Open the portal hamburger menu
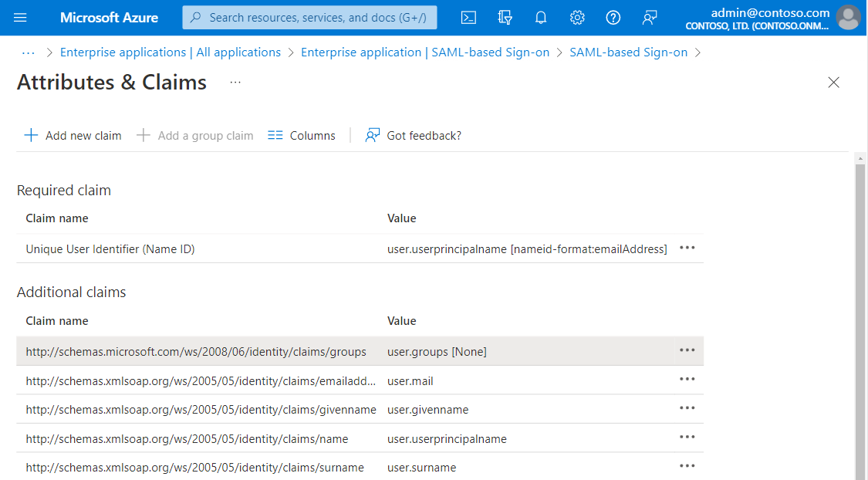868x480 pixels. pos(20,17)
